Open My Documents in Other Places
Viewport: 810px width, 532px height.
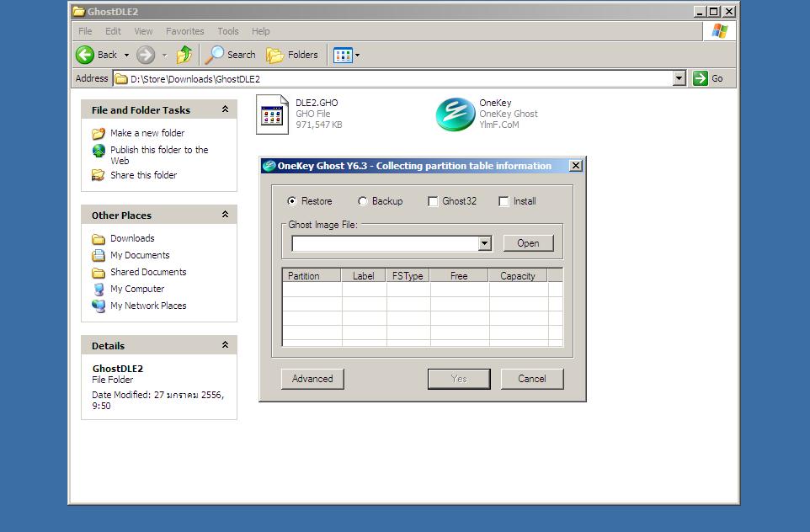[x=140, y=255]
